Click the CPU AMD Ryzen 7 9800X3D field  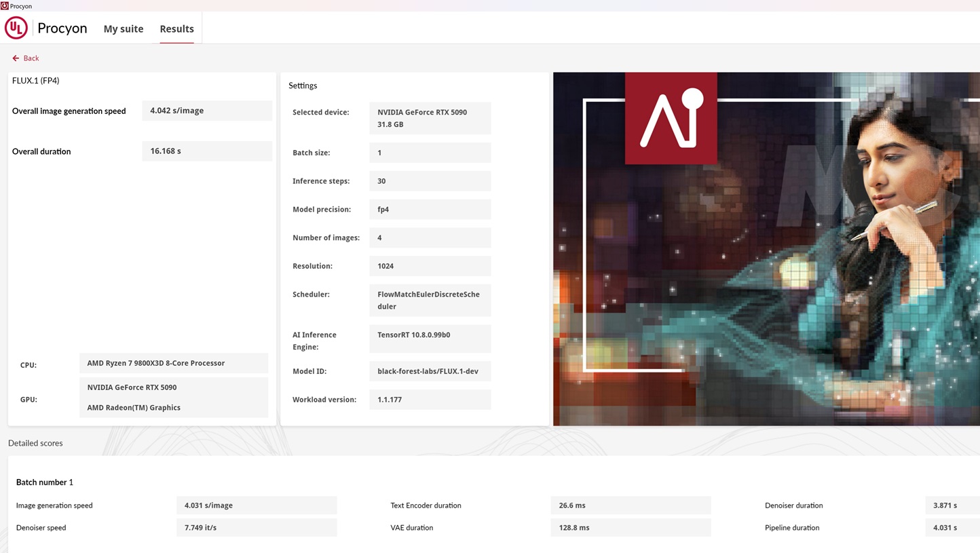point(173,363)
